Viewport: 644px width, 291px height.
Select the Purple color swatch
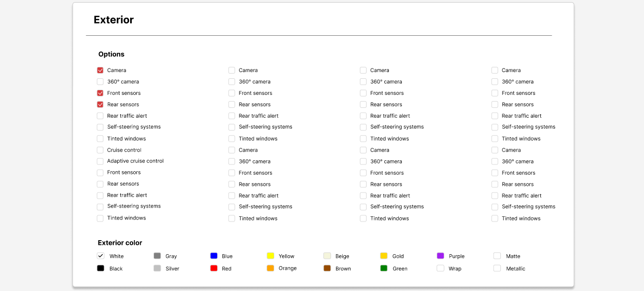tap(440, 256)
